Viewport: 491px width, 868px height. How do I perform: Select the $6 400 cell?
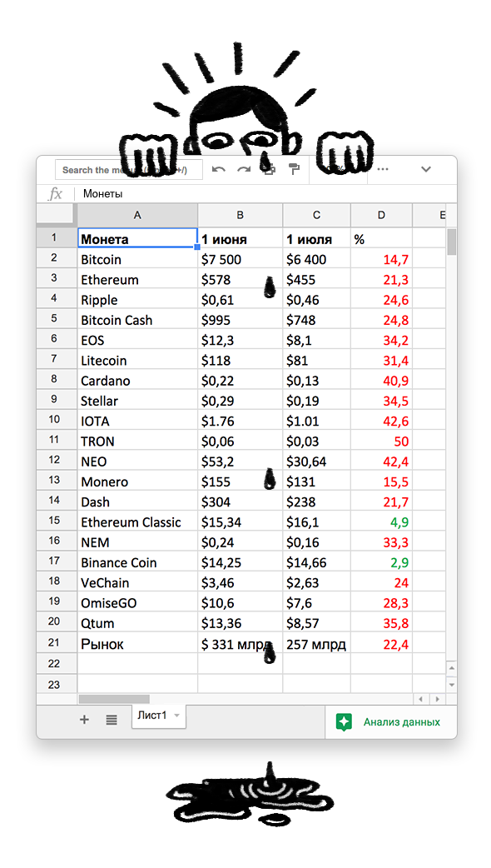[316, 259]
